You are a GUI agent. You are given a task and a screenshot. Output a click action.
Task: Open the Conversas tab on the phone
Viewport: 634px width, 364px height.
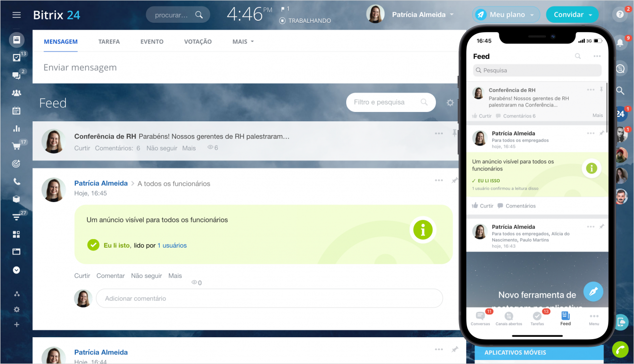(480, 318)
